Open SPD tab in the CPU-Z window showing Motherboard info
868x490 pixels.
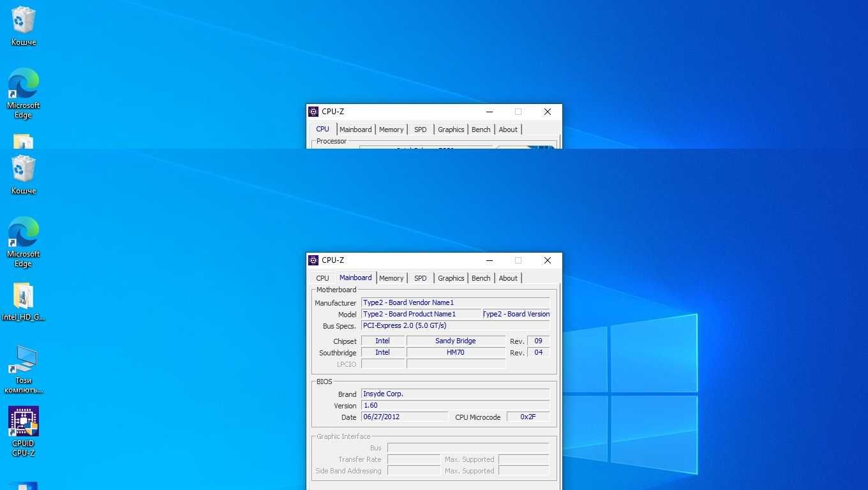pyautogui.click(x=420, y=278)
